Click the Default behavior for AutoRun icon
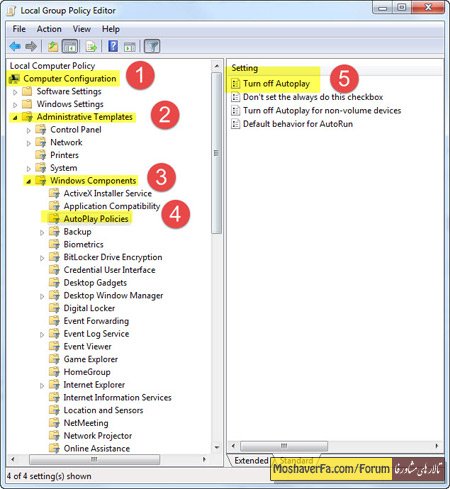Screen dimensions: 450x489 click(x=235, y=124)
